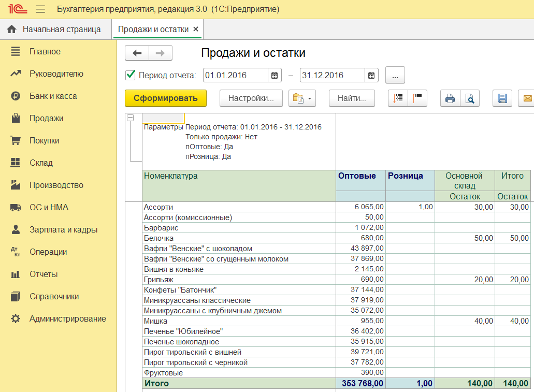Click the Справочники books icon
Viewport: 534px width, 392px height.
tap(16, 296)
